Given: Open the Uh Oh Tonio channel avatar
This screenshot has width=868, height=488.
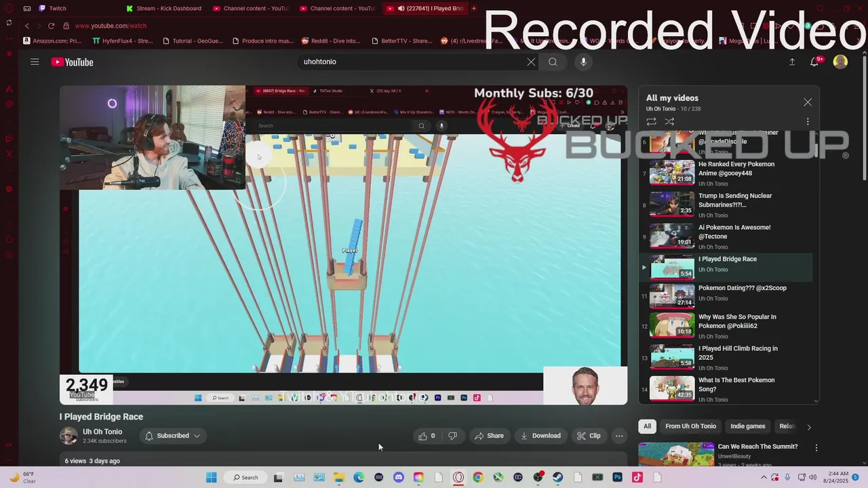Looking at the screenshot, I should (x=68, y=436).
